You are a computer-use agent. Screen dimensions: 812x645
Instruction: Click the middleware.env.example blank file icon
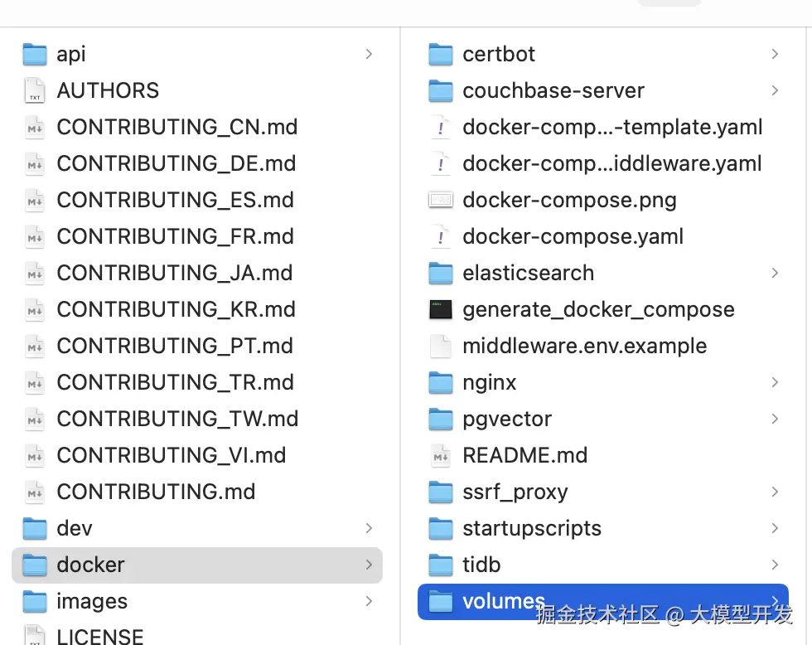(x=441, y=347)
